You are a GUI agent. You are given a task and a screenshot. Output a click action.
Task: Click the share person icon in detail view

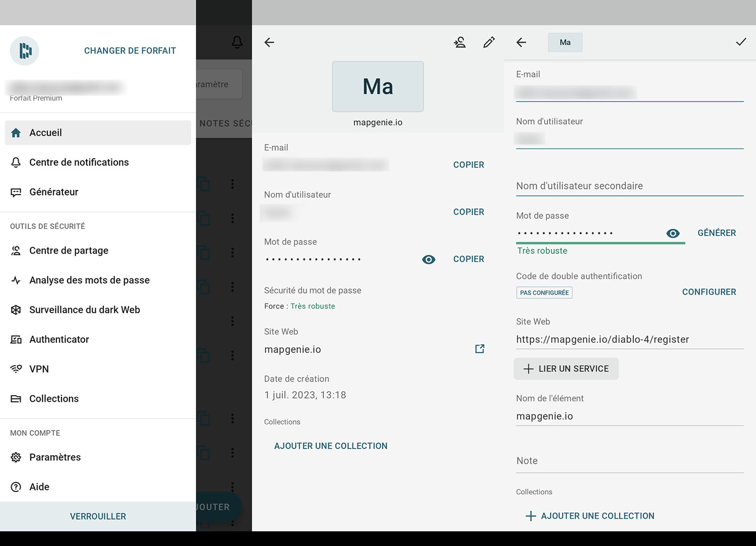coord(460,42)
